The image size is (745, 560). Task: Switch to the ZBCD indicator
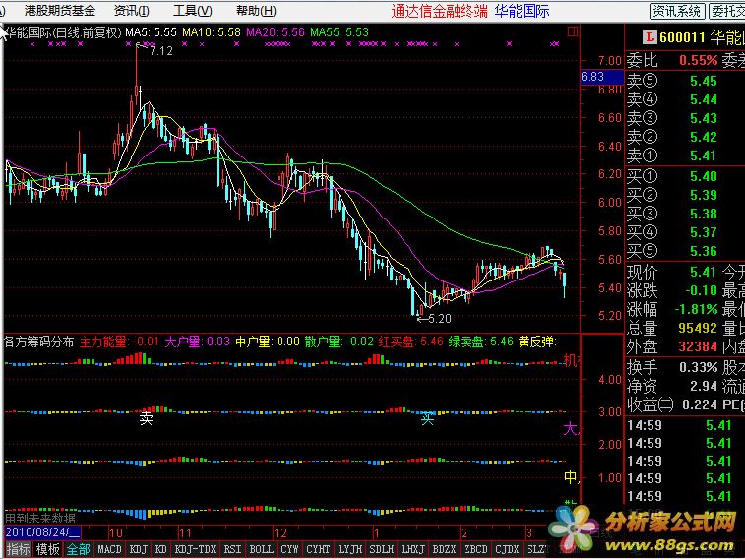pyautogui.click(x=475, y=549)
